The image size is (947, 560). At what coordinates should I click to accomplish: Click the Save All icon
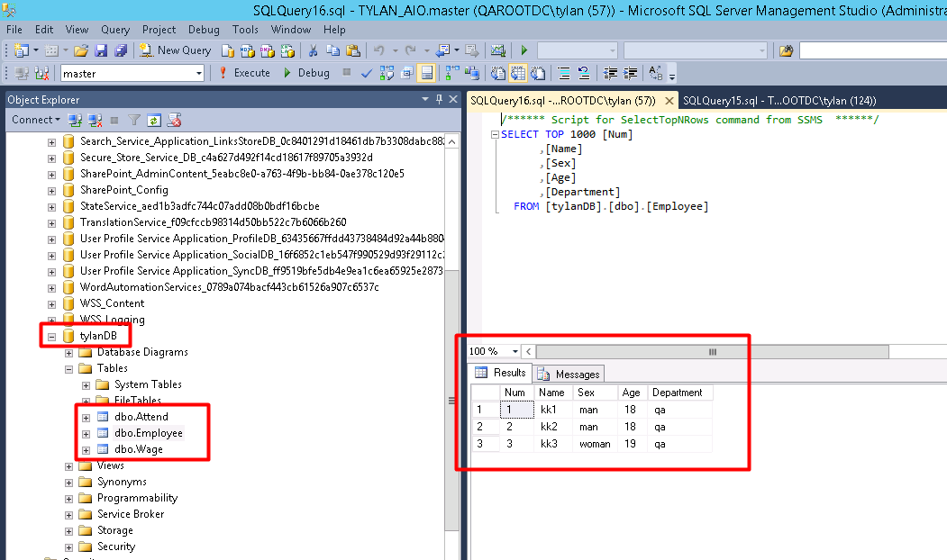coord(121,50)
